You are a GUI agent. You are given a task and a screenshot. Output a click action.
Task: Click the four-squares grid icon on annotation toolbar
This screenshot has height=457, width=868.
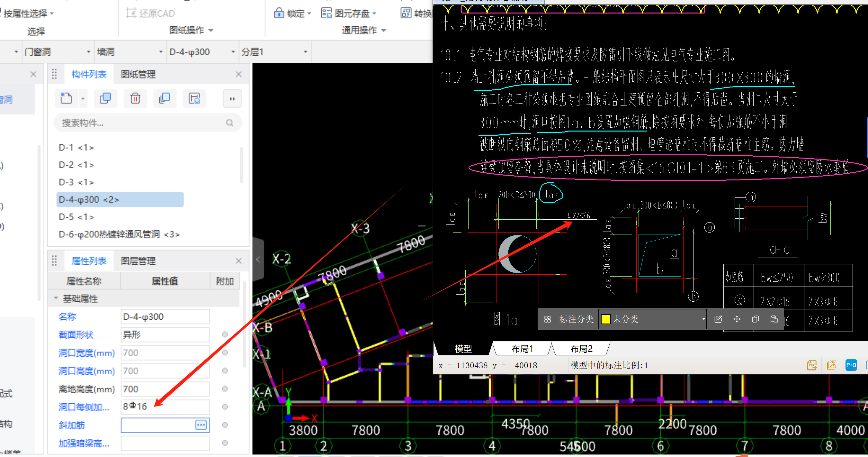point(548,319)
